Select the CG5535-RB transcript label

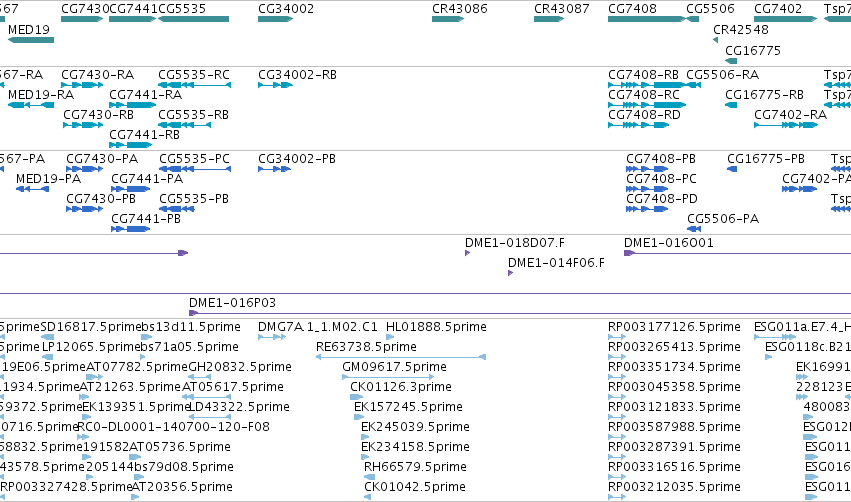pyautogui.click(x=193, y=115)
